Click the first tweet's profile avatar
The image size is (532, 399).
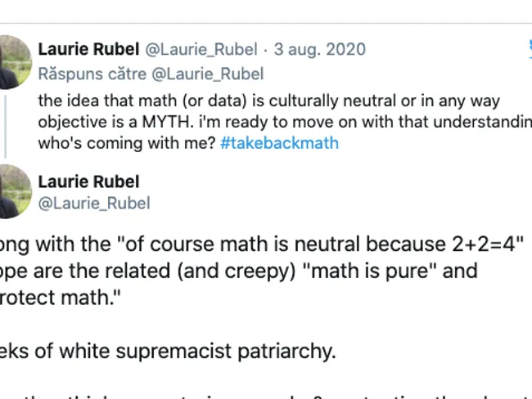(15, 61)
